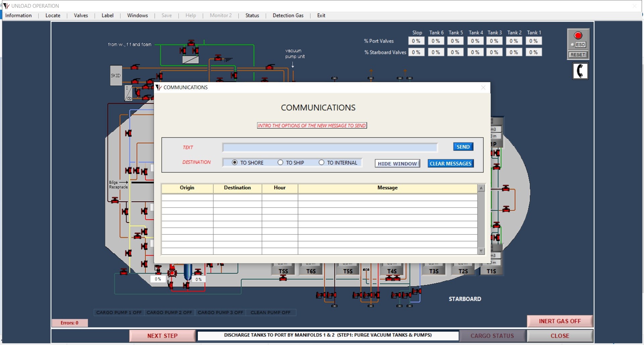The width and height of the screenshot is (644, 345).
Task: Select the T6S starboard tank indicator
Action: pyautogui.click(x=311, y=271)
